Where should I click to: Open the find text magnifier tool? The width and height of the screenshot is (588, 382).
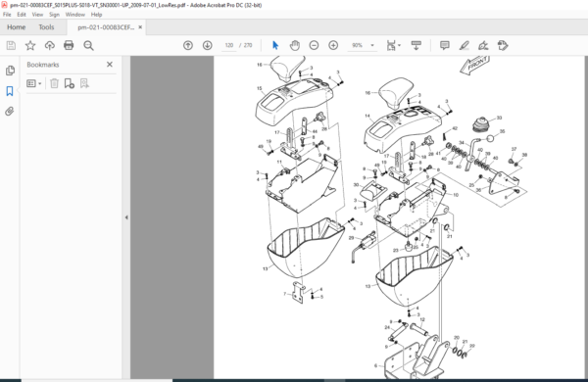[88, 45]
